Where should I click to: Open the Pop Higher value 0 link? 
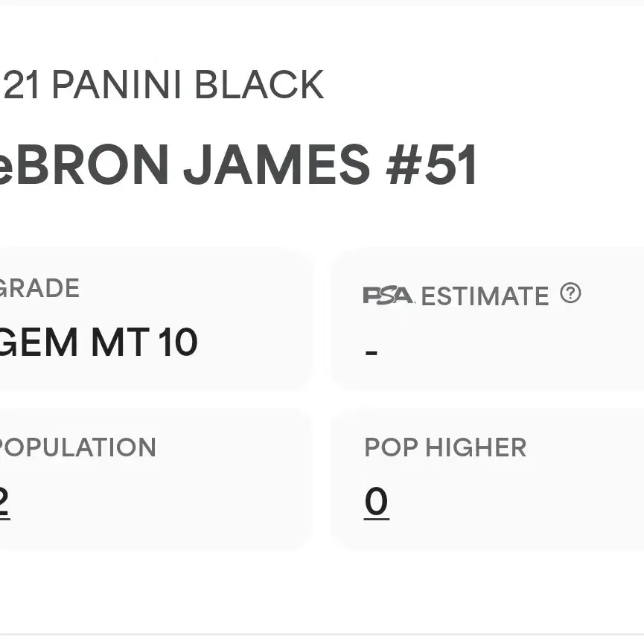click(376, 502)
